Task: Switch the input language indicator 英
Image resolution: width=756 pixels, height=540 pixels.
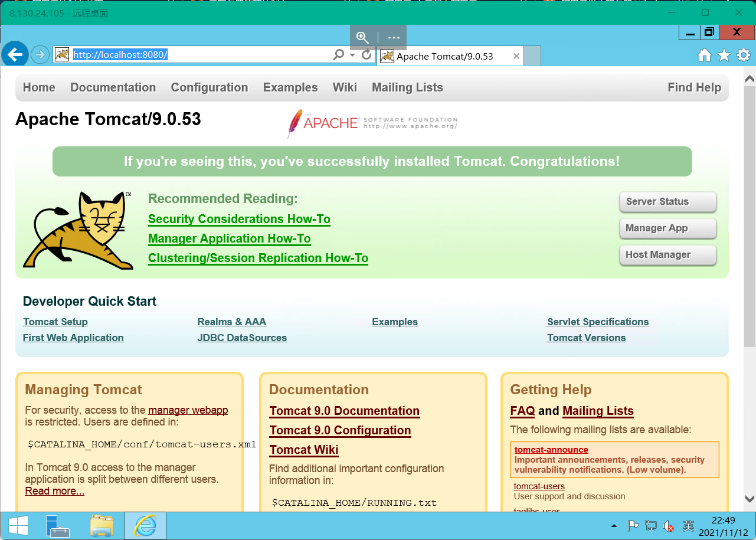Action: pyautogui.click(x=688, y=525)
